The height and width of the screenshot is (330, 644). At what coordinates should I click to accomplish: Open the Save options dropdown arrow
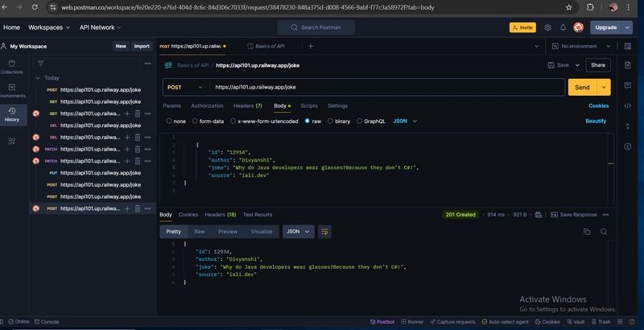point(577,65)
